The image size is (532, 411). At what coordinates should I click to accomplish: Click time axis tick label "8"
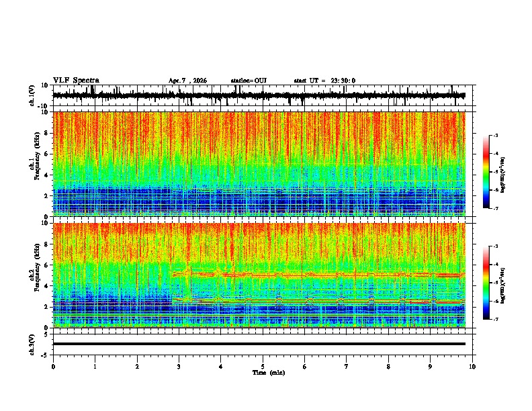(388, 367)
